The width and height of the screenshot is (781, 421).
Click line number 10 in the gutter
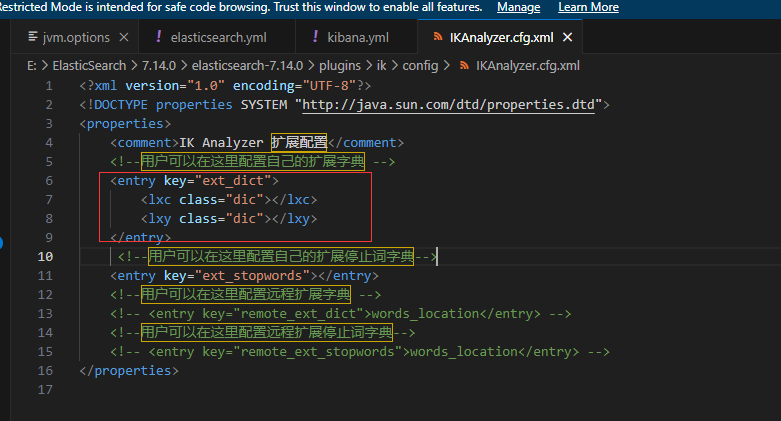pyautogui.click(x=45, y=257)
